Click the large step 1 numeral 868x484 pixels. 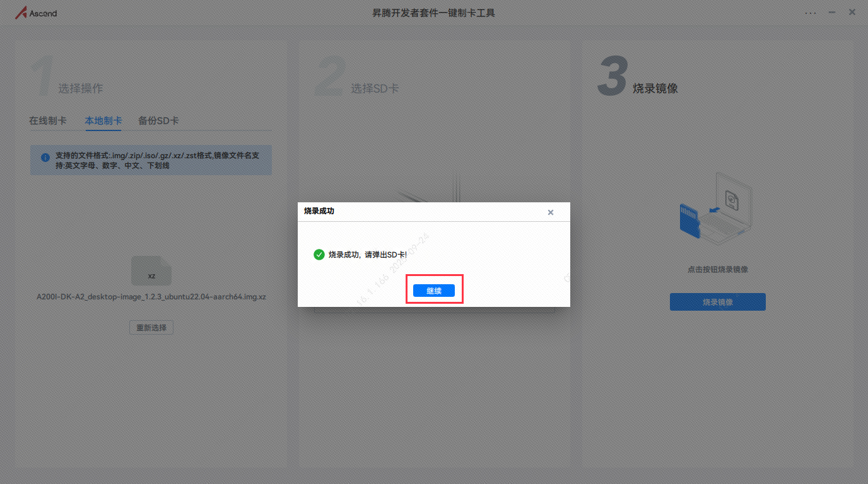point(42,74)
